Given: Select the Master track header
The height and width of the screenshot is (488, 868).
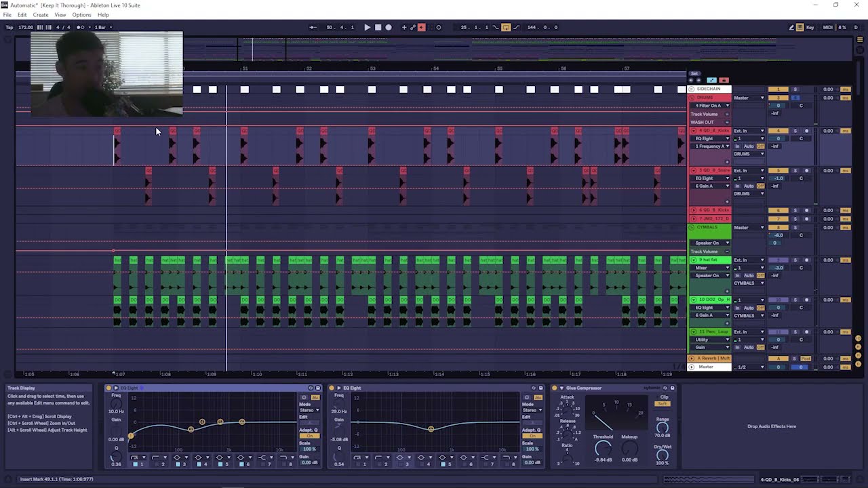Looking at the screenshot, I should click(710, 367).
